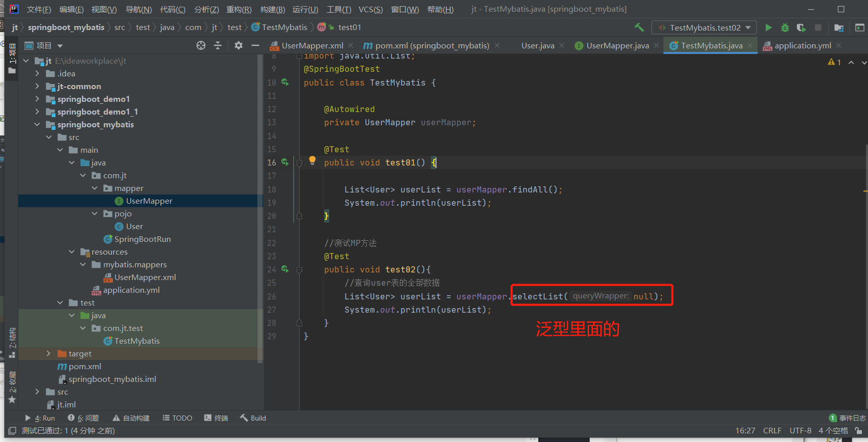Expand the target folder
The height and width of the screenshot is (442, 868).
point(49,353)
